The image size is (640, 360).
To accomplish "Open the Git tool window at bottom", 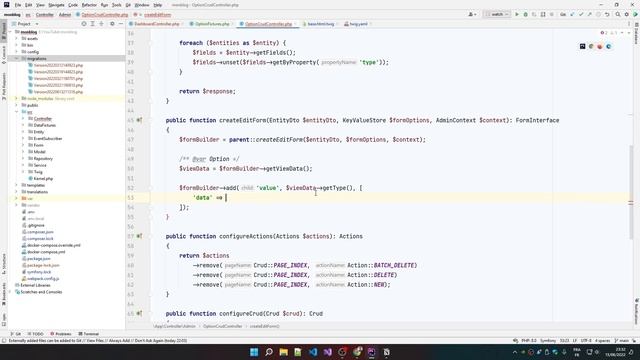I will 16,334.
